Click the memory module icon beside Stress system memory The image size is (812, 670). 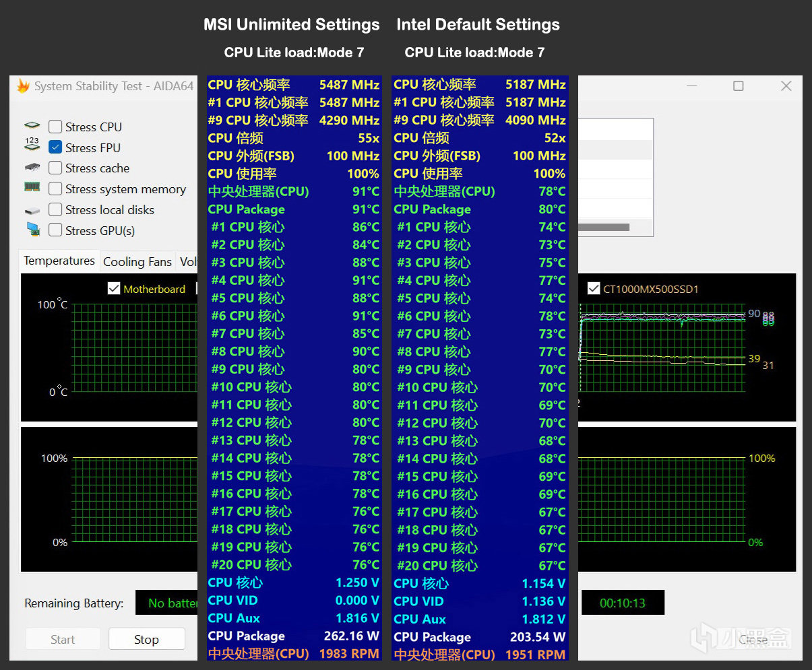click(32, 187)
